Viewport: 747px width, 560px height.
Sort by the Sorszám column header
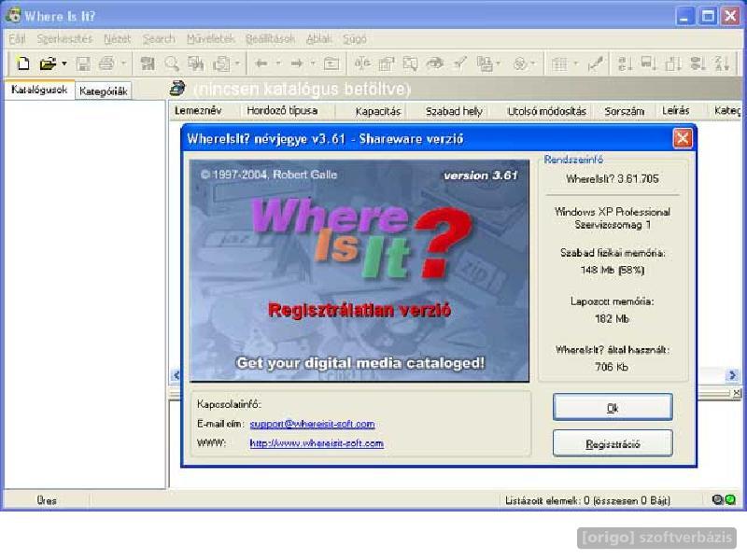[x=624, y=111]
